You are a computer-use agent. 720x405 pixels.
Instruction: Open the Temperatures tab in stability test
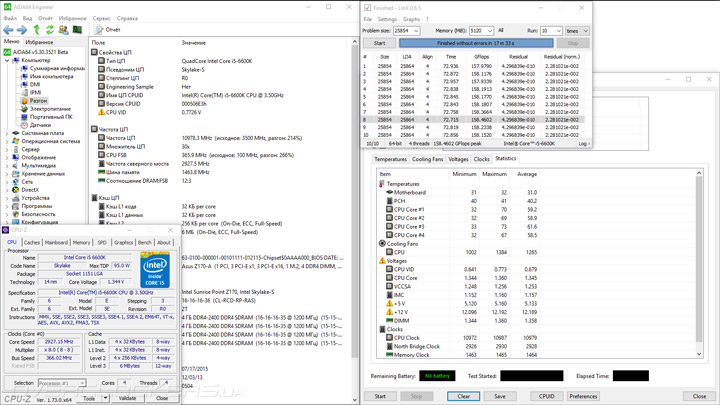390,159
